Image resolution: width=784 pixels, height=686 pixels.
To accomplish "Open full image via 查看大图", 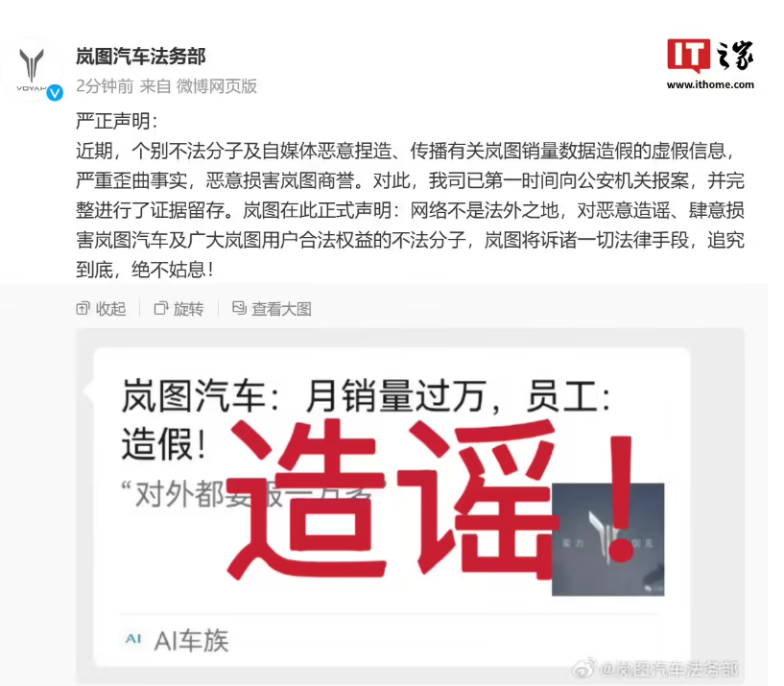I will (x=272, y=309).
